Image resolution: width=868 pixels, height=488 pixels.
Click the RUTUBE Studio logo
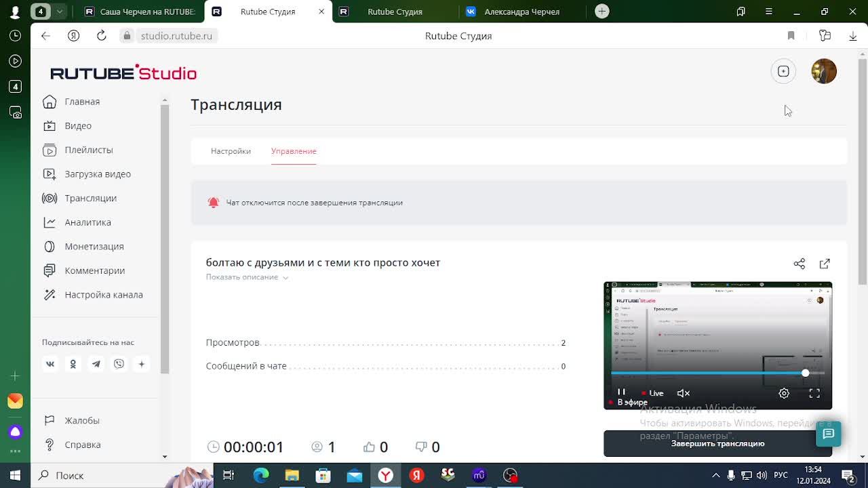(x=123, y=73)
